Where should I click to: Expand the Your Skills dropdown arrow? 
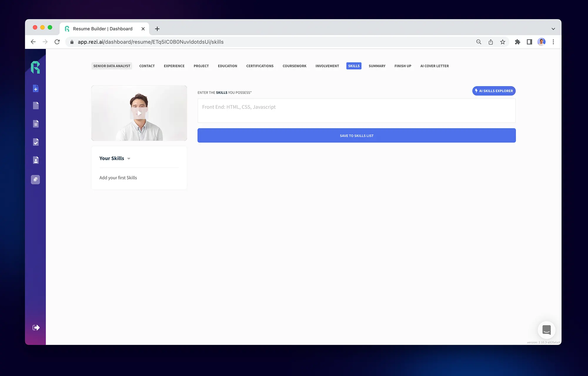pos(129,159)
